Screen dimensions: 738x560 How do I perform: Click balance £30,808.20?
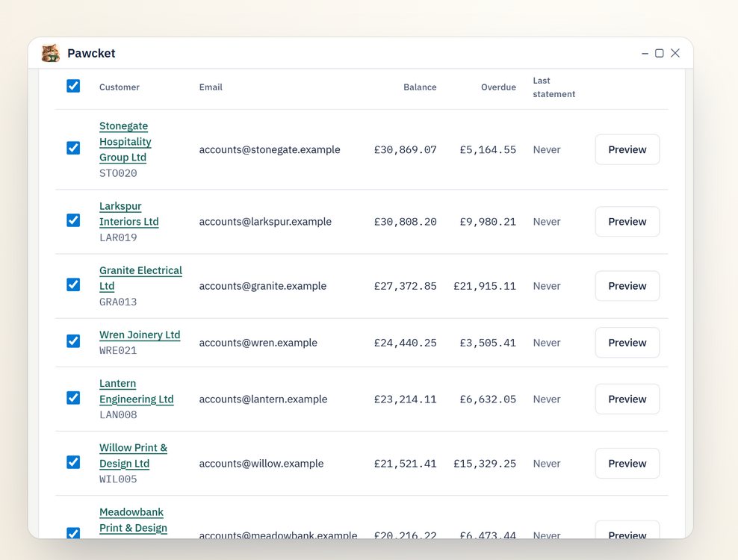coord(406,222)
